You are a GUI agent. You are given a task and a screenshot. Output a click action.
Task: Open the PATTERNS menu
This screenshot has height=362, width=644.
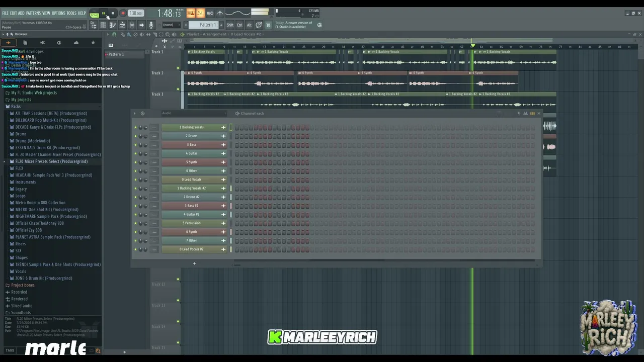[x=33, y=13]
